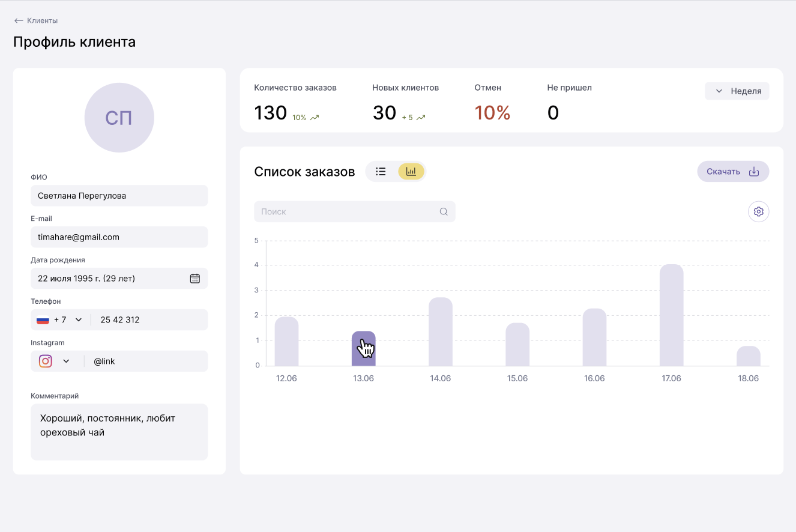Open chart settings gear icon
The height and width of the screenshot is (532, 796).
(759, 212)
